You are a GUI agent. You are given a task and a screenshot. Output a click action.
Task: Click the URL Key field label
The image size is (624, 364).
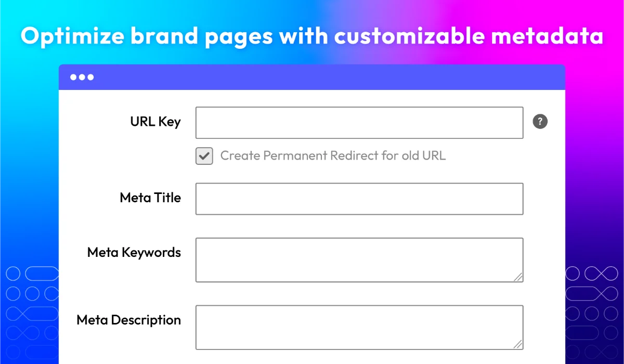pos(155,122)
